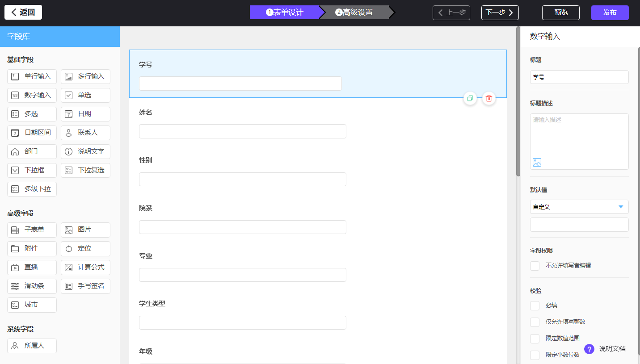
Task: Add a 计算公式 field
Action: pos(85,267)
